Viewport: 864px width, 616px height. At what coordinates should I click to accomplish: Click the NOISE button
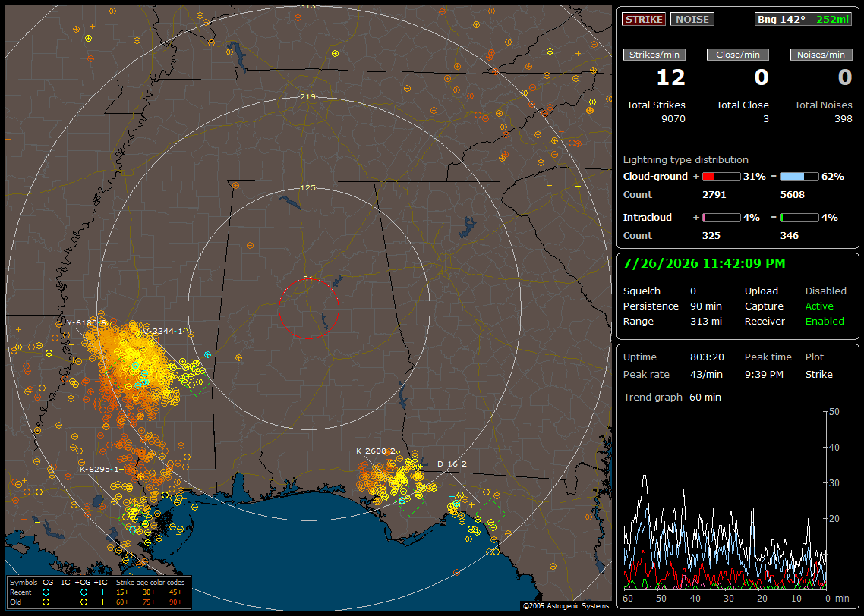point(692,19)
